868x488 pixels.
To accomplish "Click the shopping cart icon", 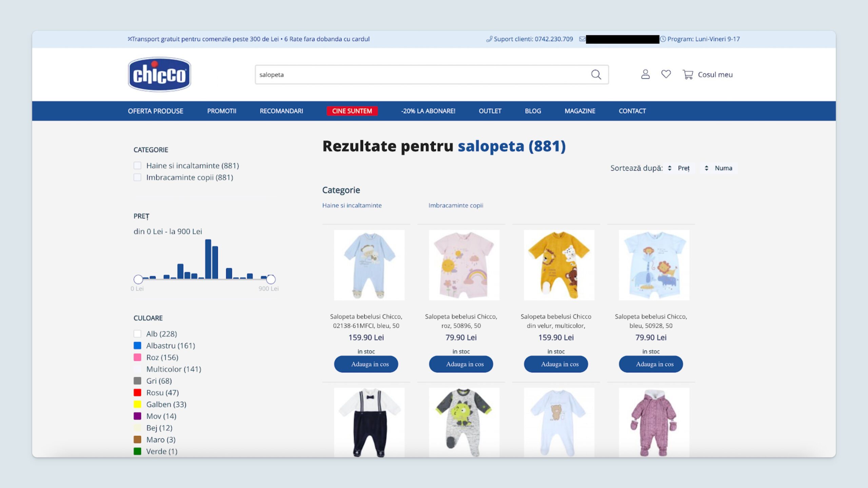I will (688, 75).
